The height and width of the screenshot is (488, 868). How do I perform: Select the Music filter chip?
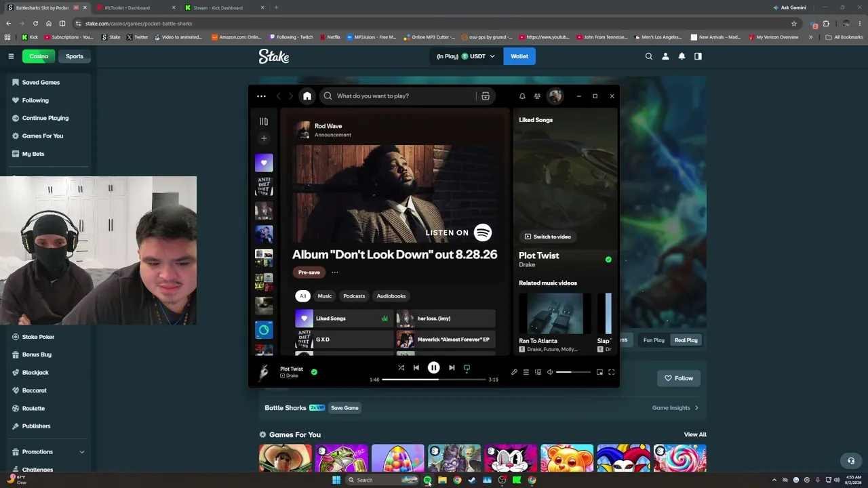pos(325,296)
